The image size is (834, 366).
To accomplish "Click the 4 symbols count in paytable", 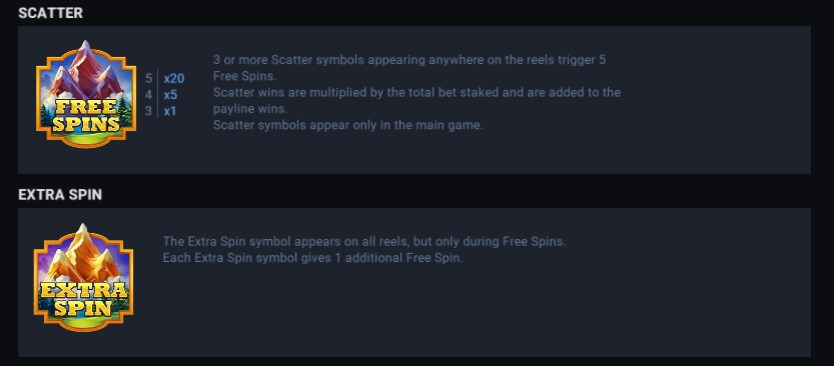I will [148, 95].
